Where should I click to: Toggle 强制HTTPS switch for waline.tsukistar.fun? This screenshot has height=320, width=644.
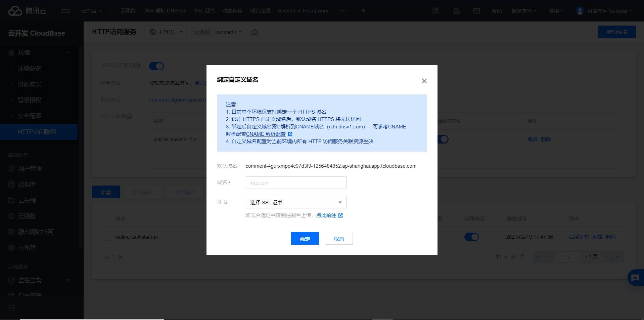point(443,139)
